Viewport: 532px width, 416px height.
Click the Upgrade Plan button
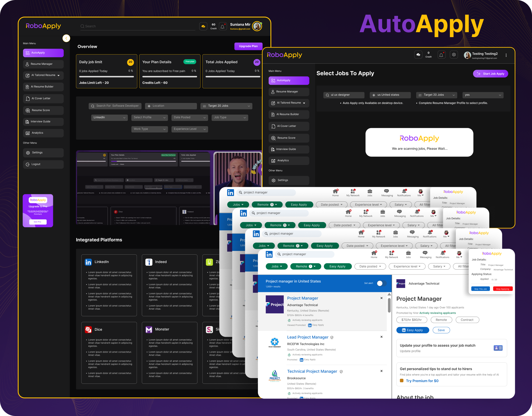tap(248, 46)
